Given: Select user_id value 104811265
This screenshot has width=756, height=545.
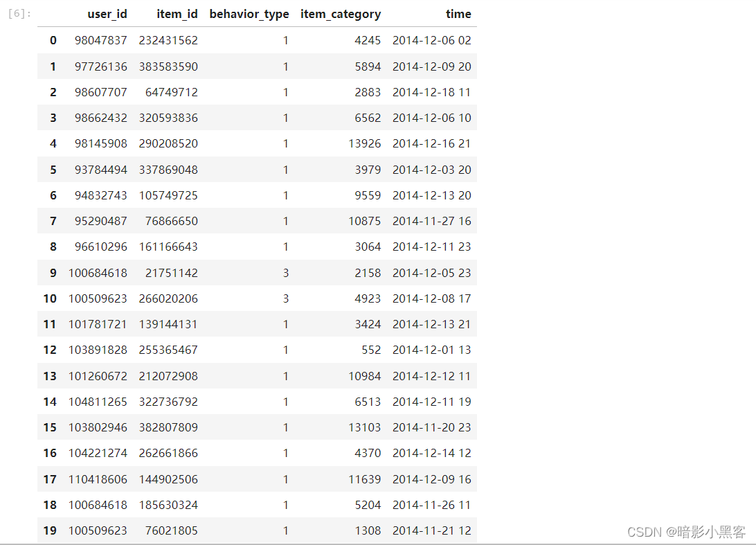Looking at the screenshot, I should [x=98, y=402].
